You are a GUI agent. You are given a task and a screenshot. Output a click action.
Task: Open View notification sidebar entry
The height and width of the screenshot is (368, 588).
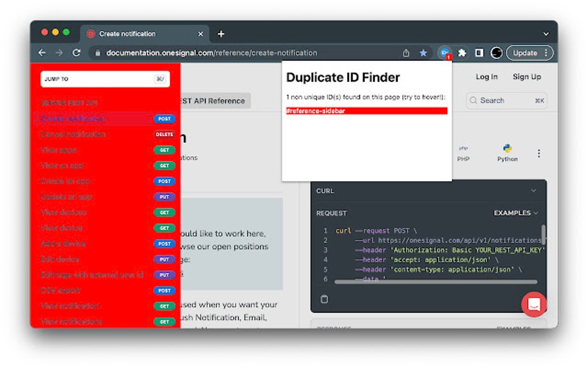[105, 306]
